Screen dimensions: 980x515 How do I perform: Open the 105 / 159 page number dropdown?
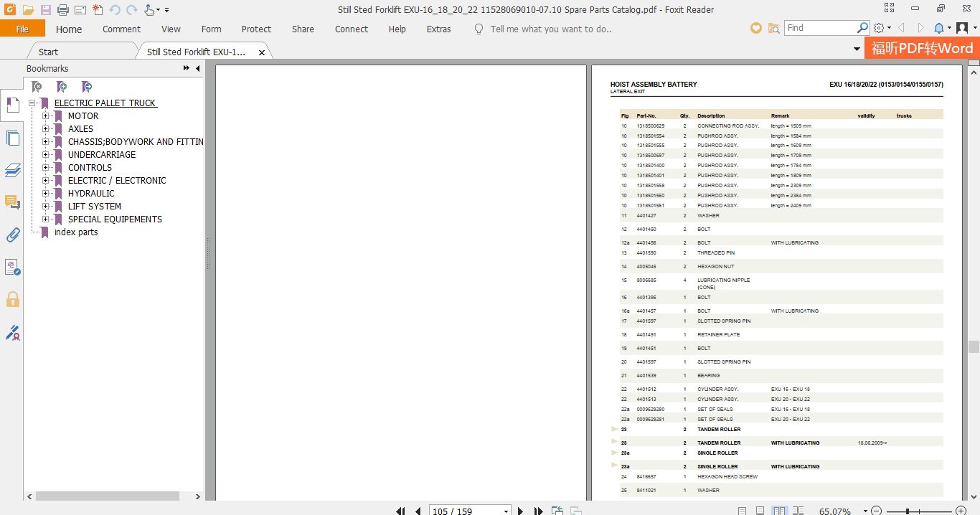(507, 511)
